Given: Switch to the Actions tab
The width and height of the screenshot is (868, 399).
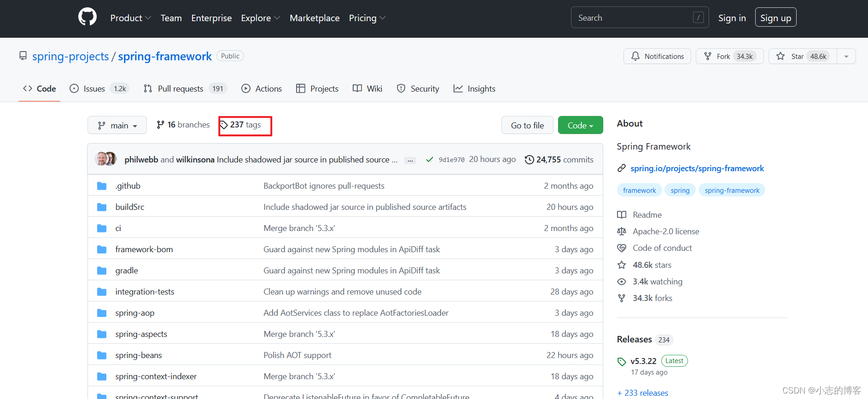Looking at the screenshot, I should (262, 89).
